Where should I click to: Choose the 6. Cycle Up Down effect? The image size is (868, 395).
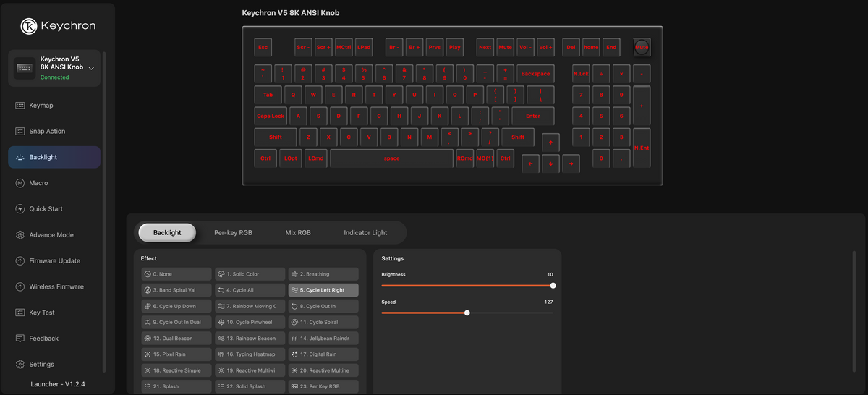(177, 306)
